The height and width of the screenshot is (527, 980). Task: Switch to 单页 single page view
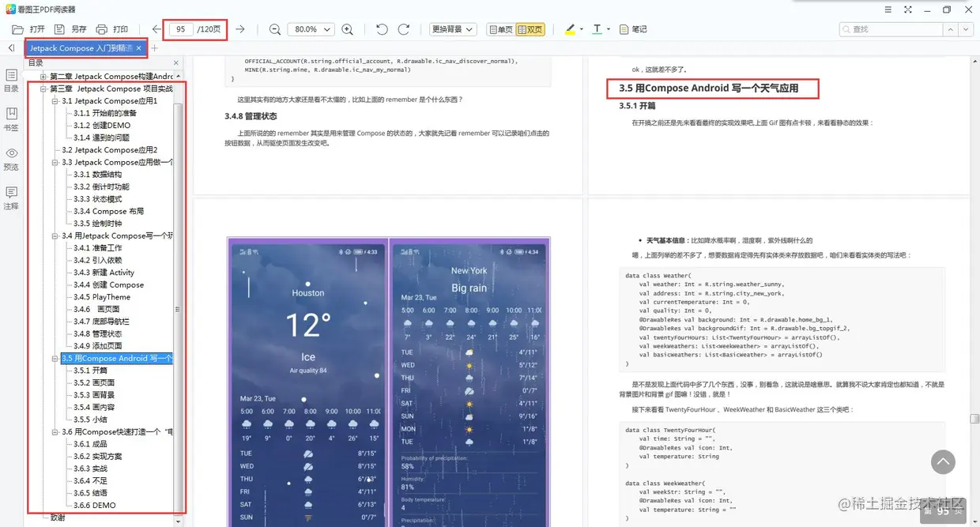point(500,29)
